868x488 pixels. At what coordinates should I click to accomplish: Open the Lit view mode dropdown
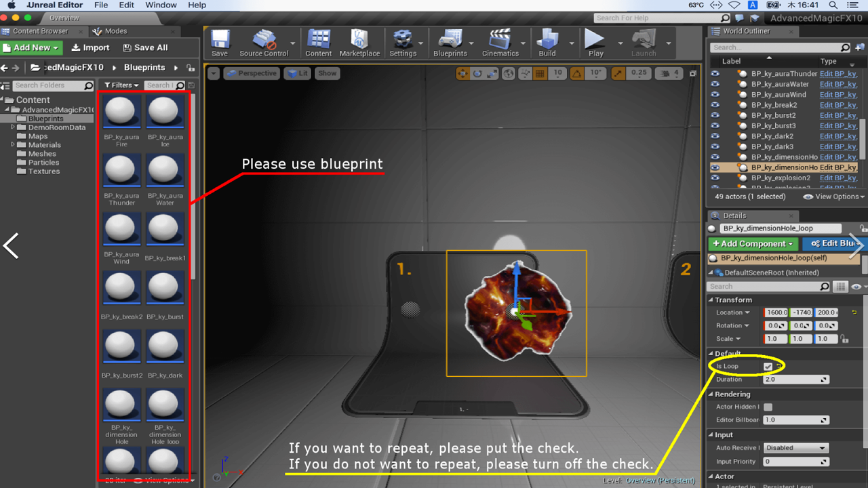[296, 73]
